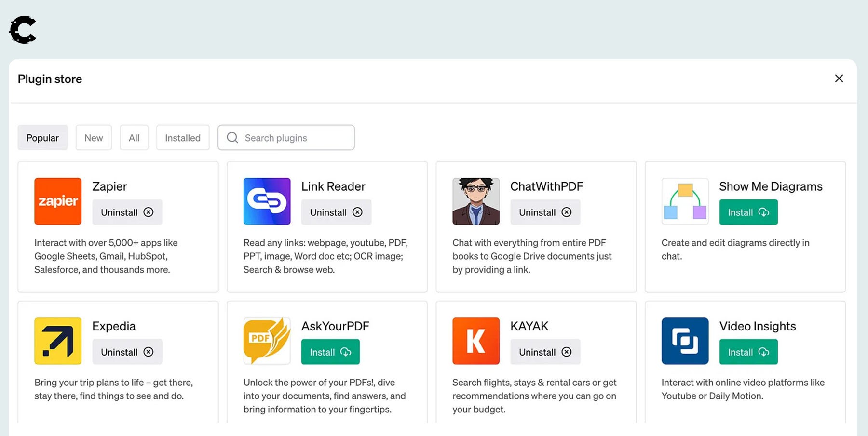The image size is (868, 436).
Task: Open the All plugins tab
Action: (x=134, y=137)
